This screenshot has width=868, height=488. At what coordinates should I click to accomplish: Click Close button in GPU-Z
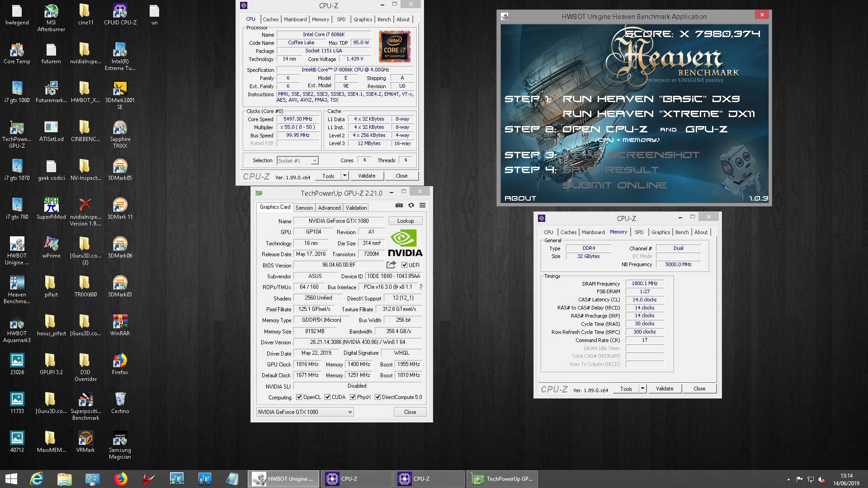[x=410, y=412]
